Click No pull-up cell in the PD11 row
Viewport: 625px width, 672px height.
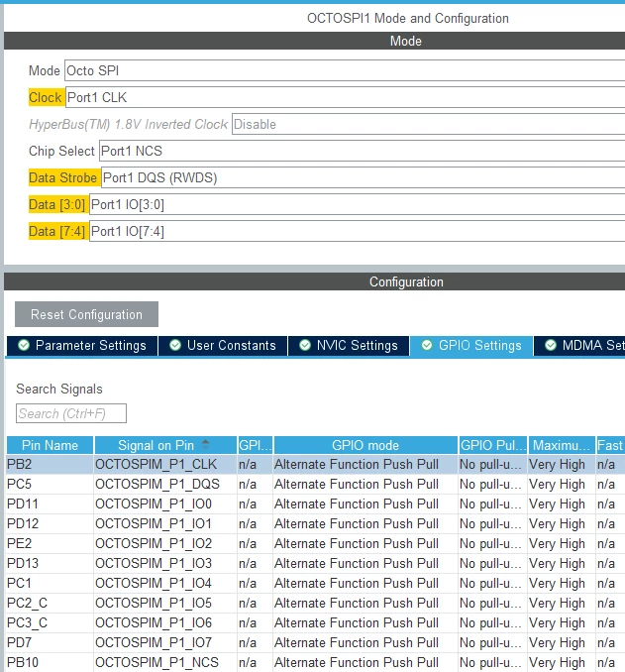tap(493, 504)
